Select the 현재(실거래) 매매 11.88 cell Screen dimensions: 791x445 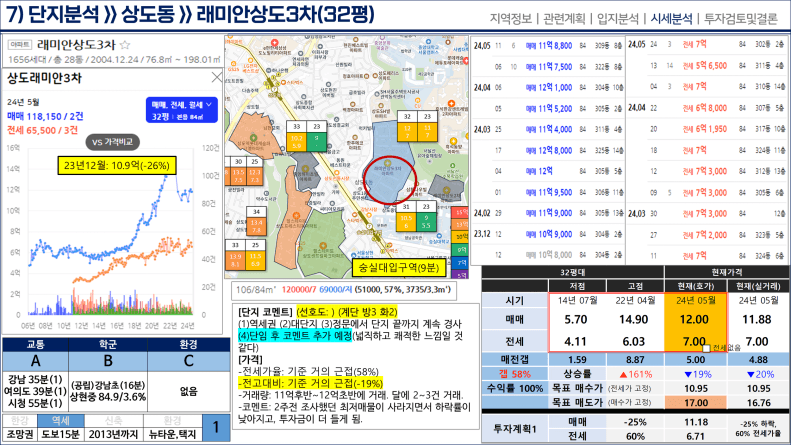click(x=757, y=319)
